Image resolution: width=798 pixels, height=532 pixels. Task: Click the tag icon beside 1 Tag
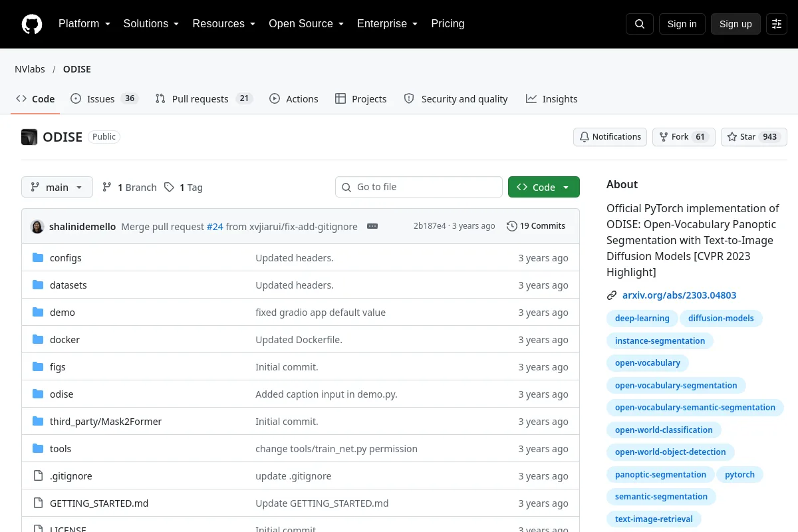[170, 188]
